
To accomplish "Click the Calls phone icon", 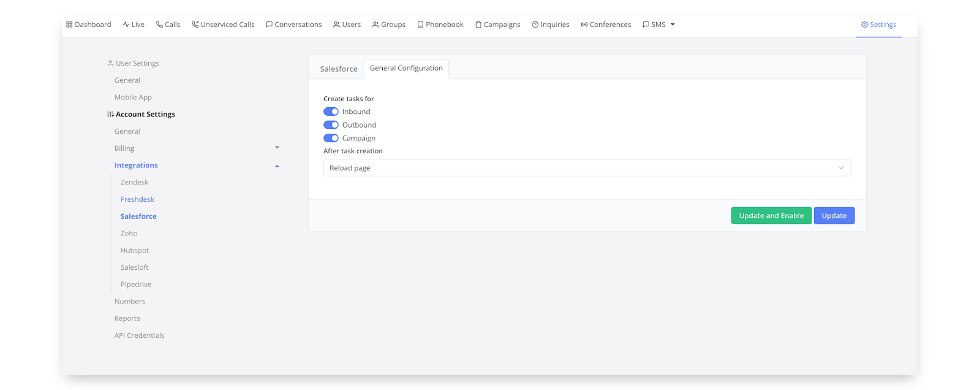I will click(x=159, y=25).
